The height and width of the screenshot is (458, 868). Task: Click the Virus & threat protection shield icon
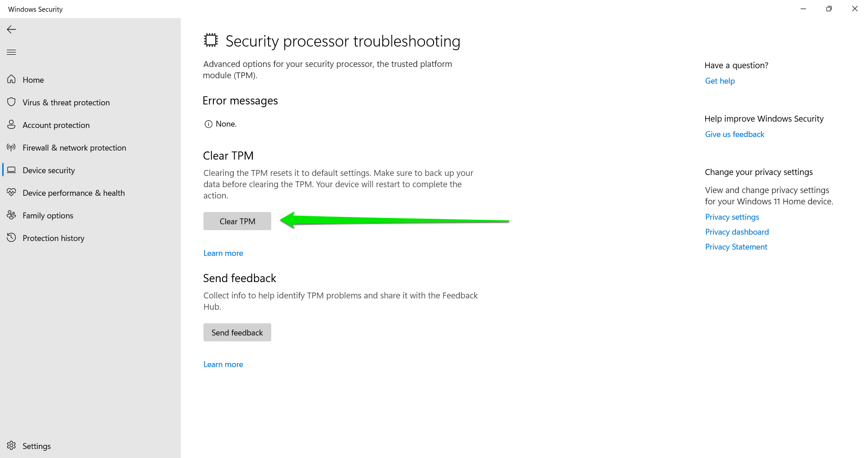pyautogui.click(x=11, y=102)
